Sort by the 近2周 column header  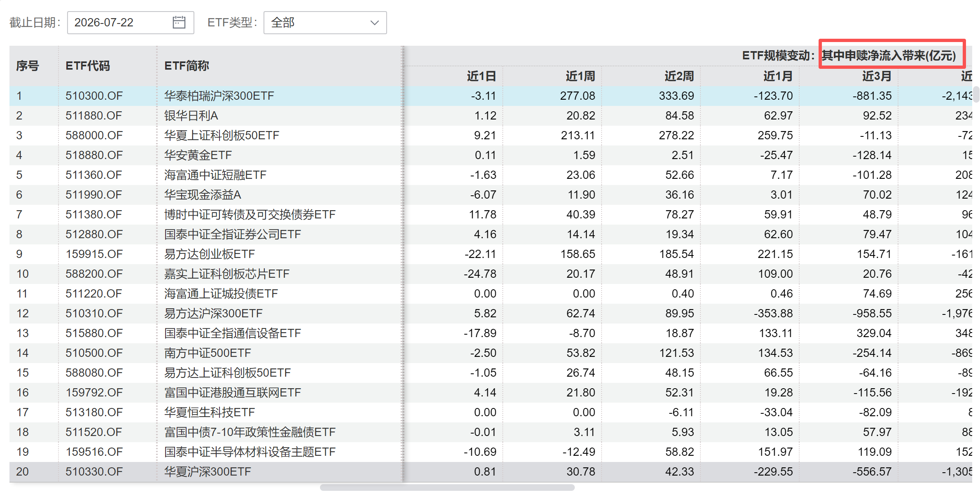pyautogui.click(x=679, y=76)
